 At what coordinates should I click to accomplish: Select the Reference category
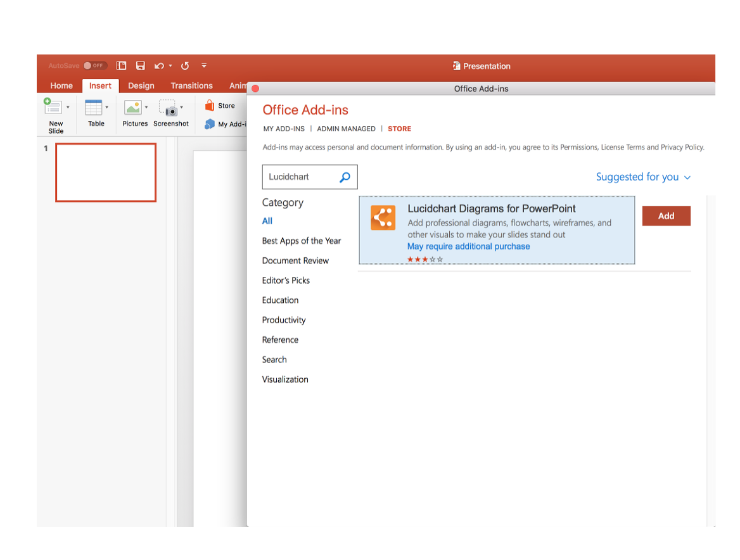click(280, 340)
